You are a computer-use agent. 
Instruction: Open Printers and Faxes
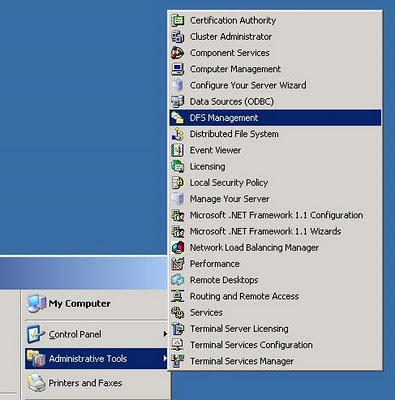[x=96, y=383]
